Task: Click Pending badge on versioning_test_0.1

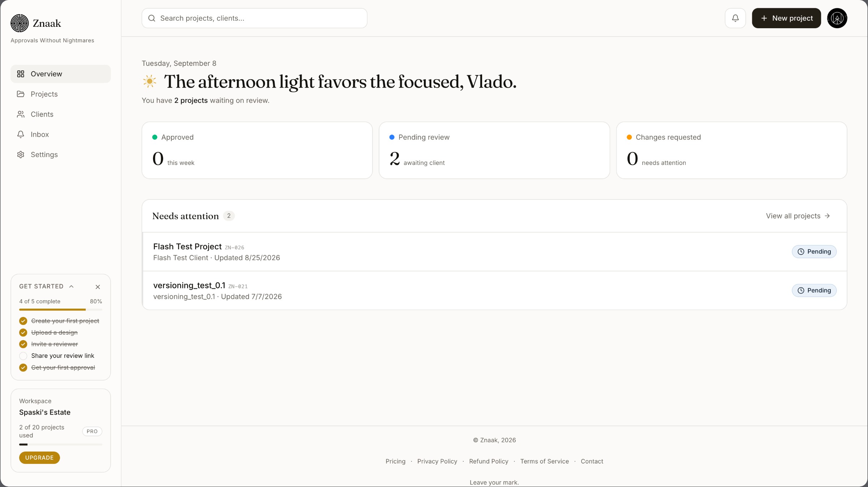Action: 814,290
